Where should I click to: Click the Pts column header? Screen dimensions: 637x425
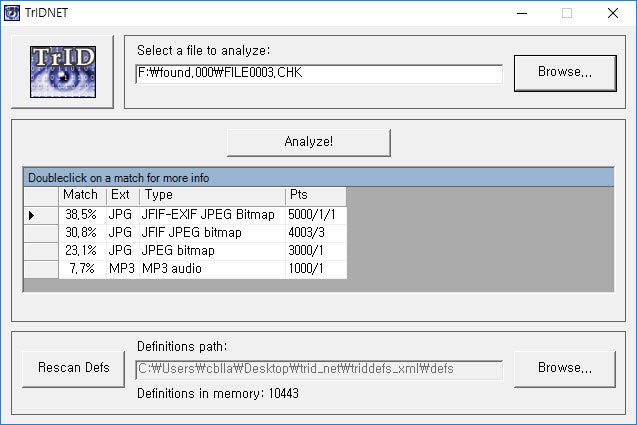point(314,195)
